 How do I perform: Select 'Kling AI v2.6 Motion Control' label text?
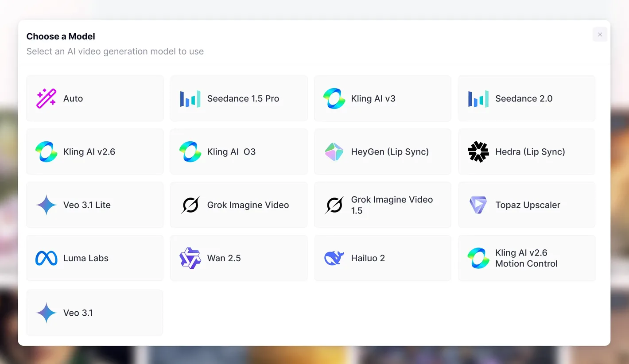[x=527, y=258]
